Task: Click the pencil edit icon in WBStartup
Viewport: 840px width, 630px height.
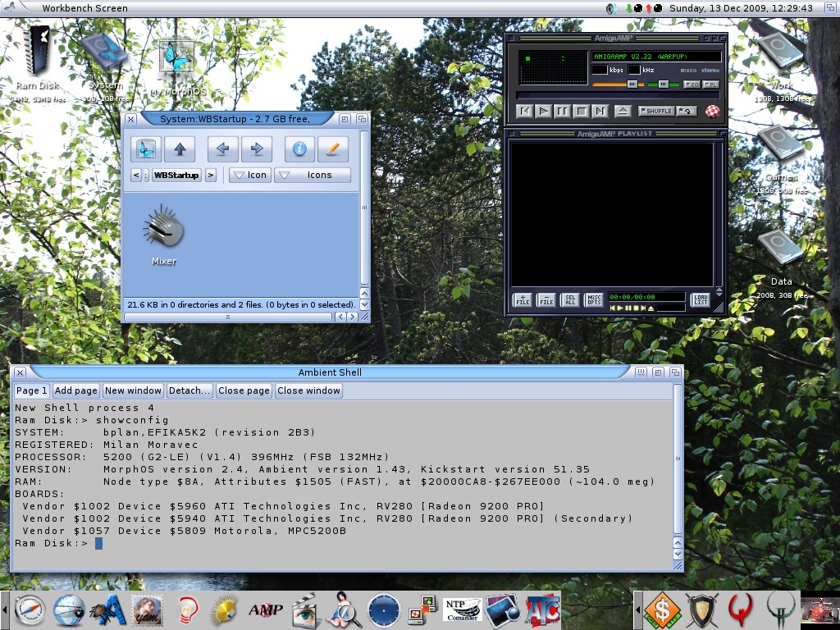Action: (332, 149)
